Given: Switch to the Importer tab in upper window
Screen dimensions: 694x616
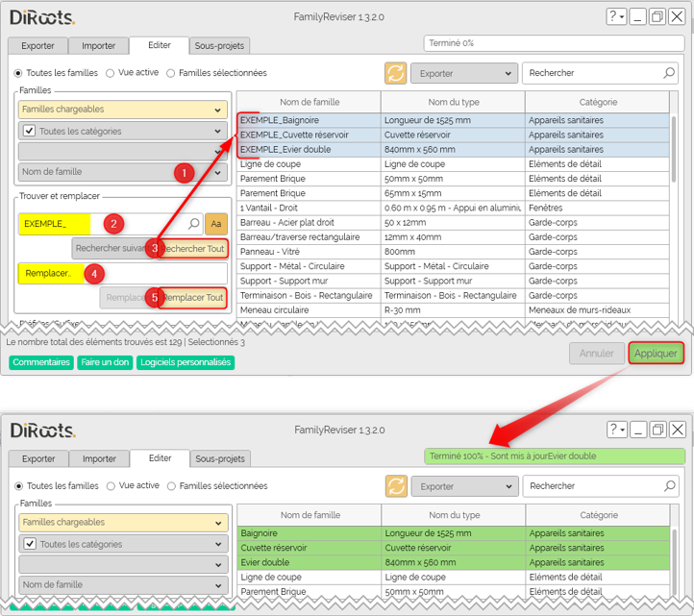Looking at the screenshot, I should [99, 45].
